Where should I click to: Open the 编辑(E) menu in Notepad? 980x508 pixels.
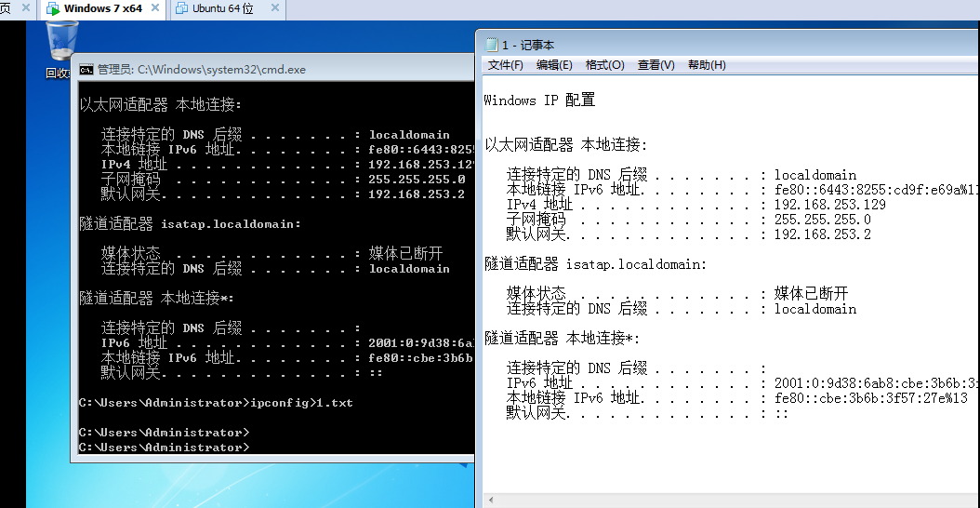pos(554,65)
